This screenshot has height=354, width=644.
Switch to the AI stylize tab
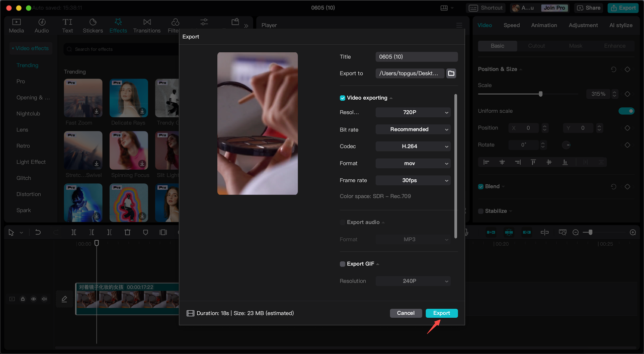(x=621, y=25)
